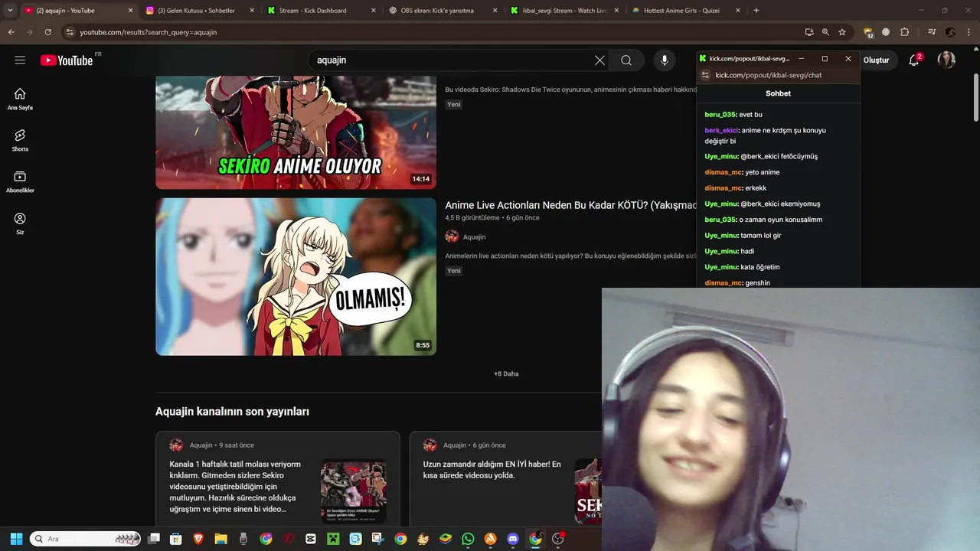Screen dimensions: 980x551
Task: Click Kick popout URL address field
Action: point(769,75)
